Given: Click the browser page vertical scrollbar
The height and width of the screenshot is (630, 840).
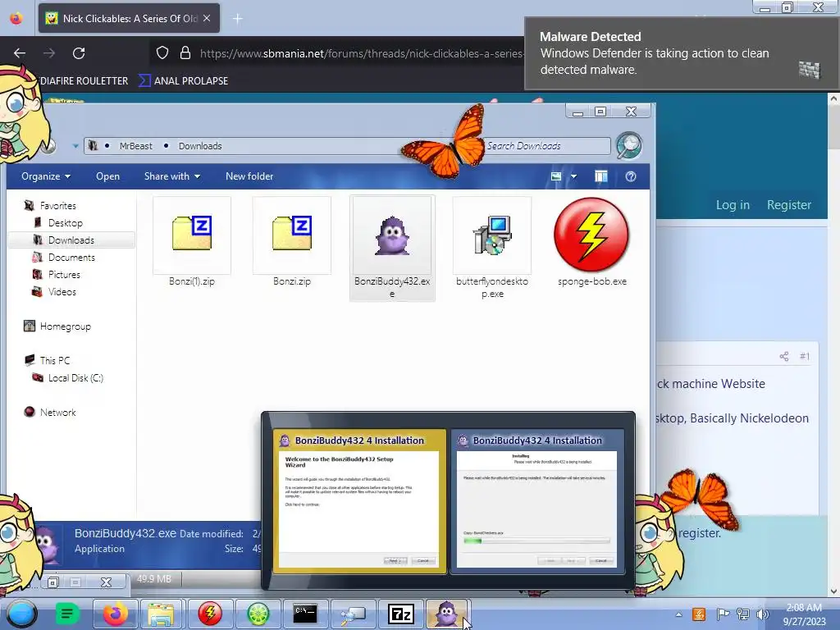Looking at the screenshot, I should pyautogui.click(x=833, y=345).
